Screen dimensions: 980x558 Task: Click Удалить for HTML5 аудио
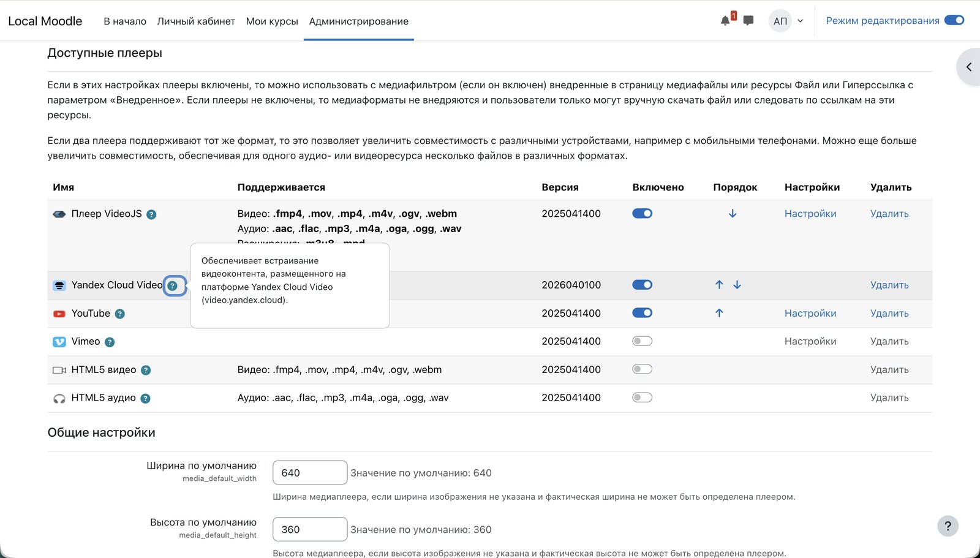pyautogui.click(x=889, y=398)
